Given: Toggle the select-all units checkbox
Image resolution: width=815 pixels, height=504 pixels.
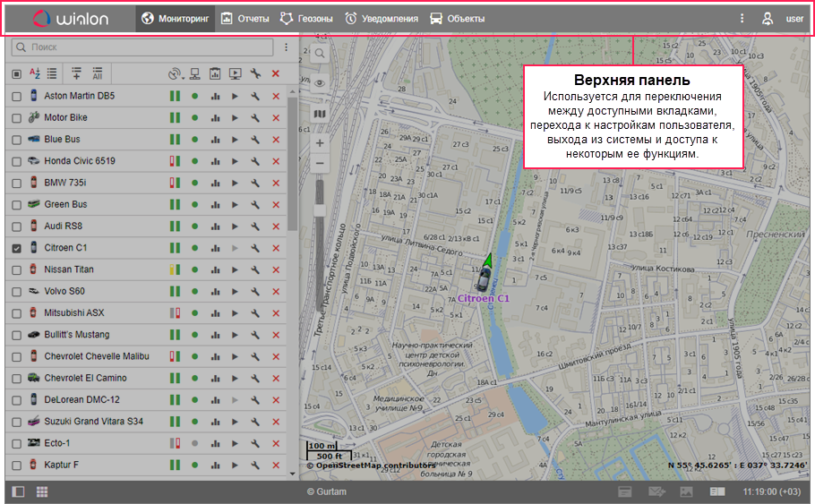Looking at the screenshot, I should pos(17,74).
